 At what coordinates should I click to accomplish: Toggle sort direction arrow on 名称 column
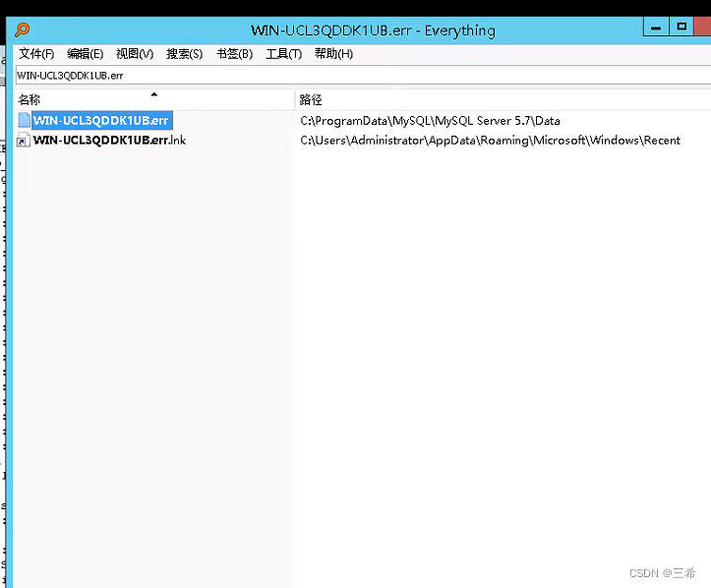pyautogui.click(x=154, y=94)
